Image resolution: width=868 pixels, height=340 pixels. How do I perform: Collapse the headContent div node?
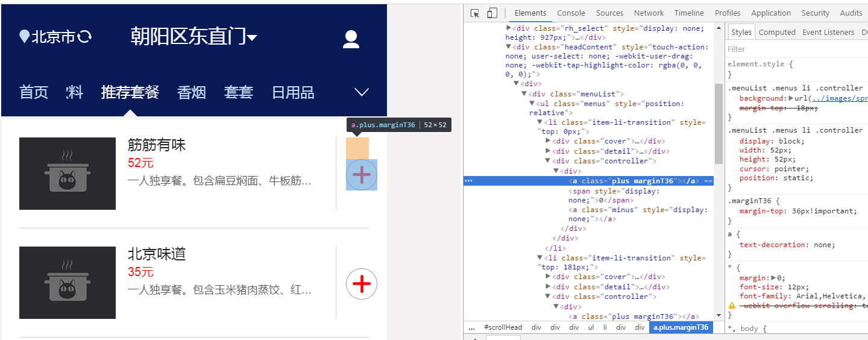[509, 46]
